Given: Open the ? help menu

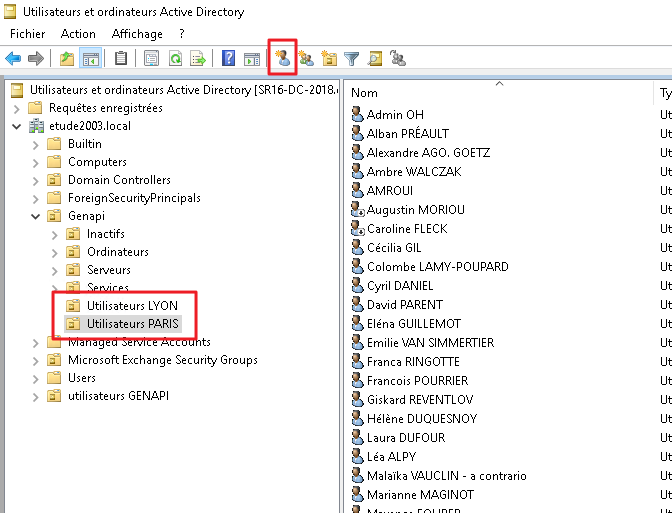Looking at the screenshot, I should (x=182, y=34).
